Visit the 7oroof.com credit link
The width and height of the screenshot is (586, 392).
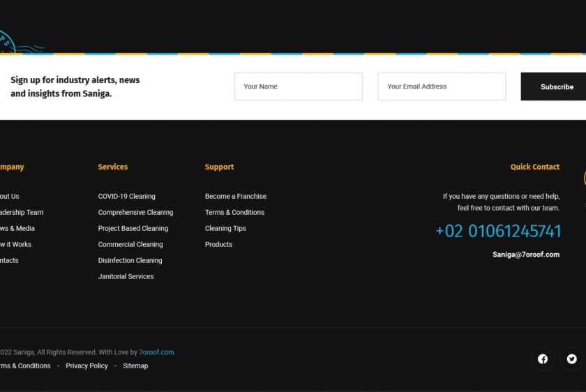pyautogui.click(x=156, y=352)
